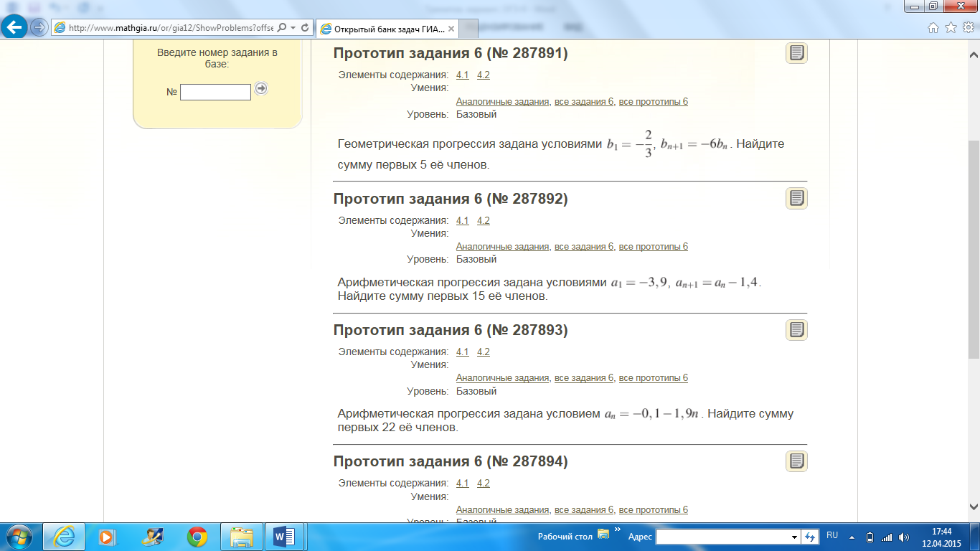Image resolution: width=980 pixels, height=551 pixels.
Task: Open 'Аналогичные задания' link under task 287891
Action: (503, 102)
